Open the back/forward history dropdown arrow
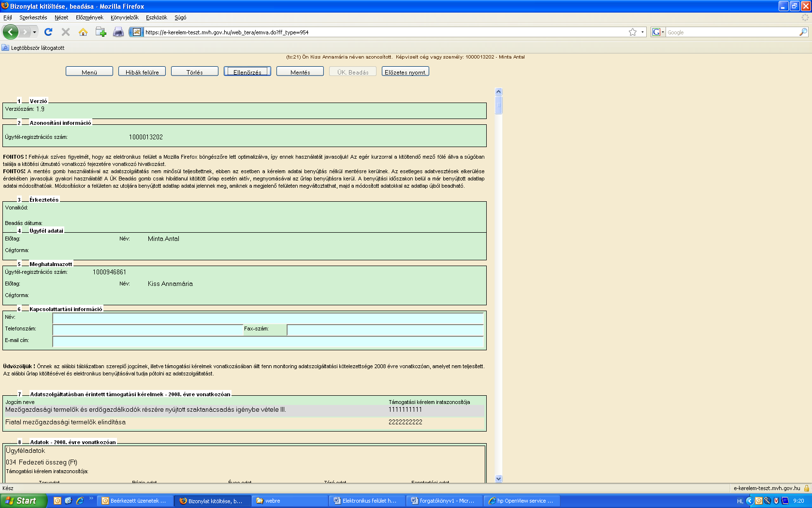The width and height of the screenshot is (812, 508). (x=34, y=32)
